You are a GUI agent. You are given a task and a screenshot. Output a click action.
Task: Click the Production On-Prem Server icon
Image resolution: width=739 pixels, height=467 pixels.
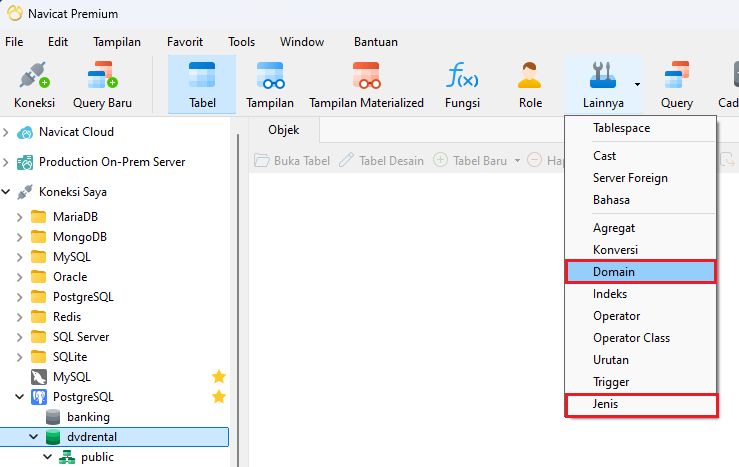click(25, 163)
